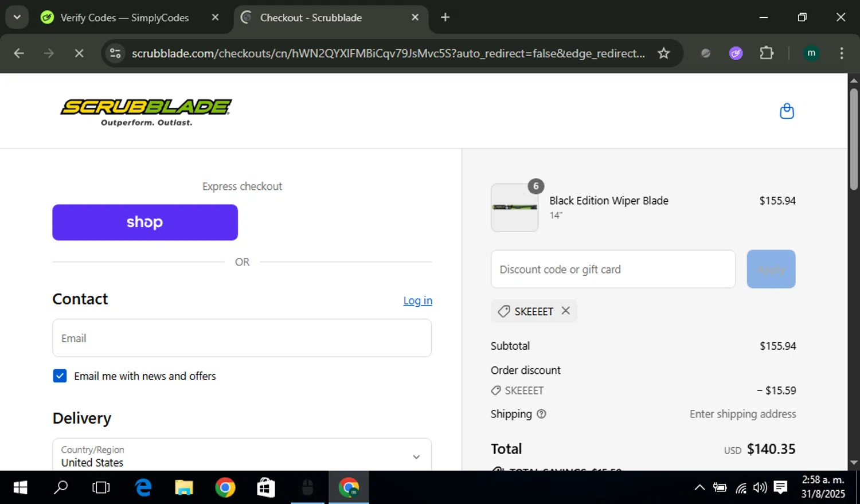The image size is (860, 504).
Task: Click the Scrubblade logo
Action: click(x=146, y=112)
